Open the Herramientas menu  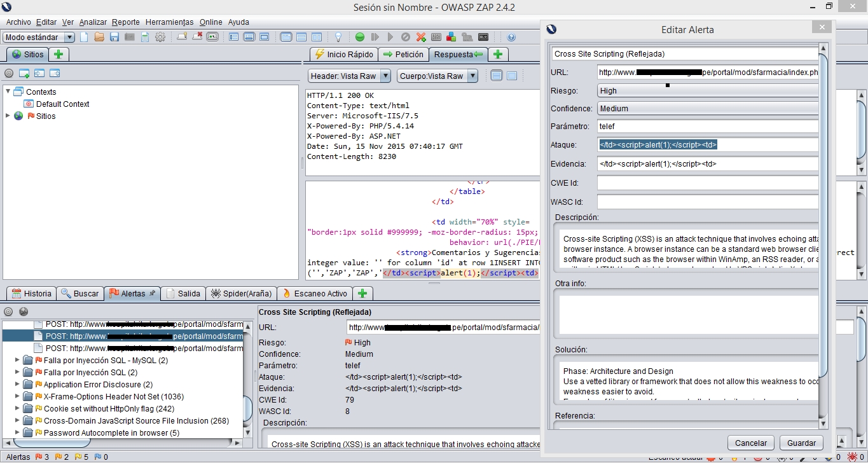(x=169, y=22)
